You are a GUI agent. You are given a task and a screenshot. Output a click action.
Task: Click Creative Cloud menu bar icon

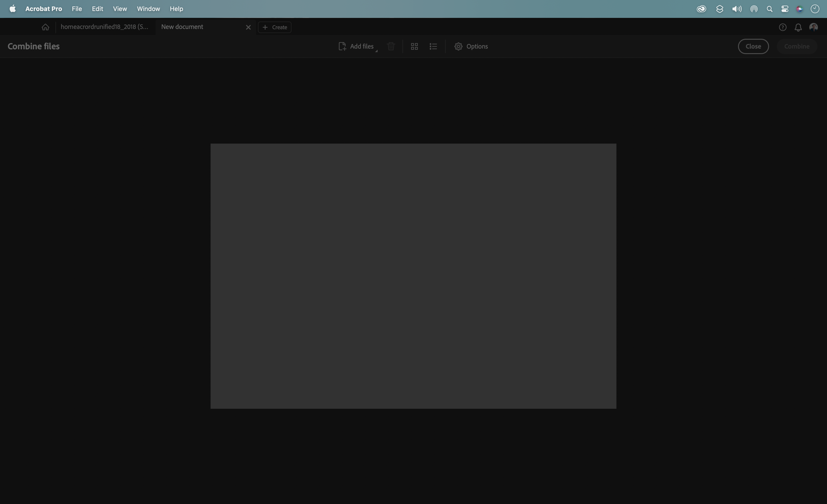[701, 9]
